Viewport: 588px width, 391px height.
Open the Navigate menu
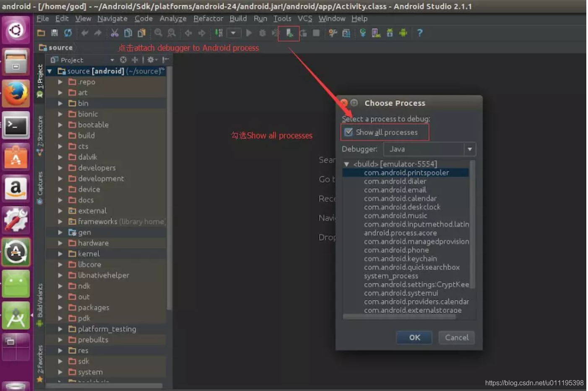click(112, 18)
